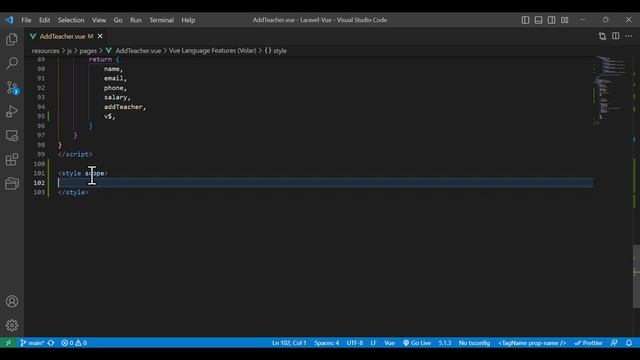640x360 pixels.
Task: Select the AddTeacher.vue editor tab
Action: (66, 36)
